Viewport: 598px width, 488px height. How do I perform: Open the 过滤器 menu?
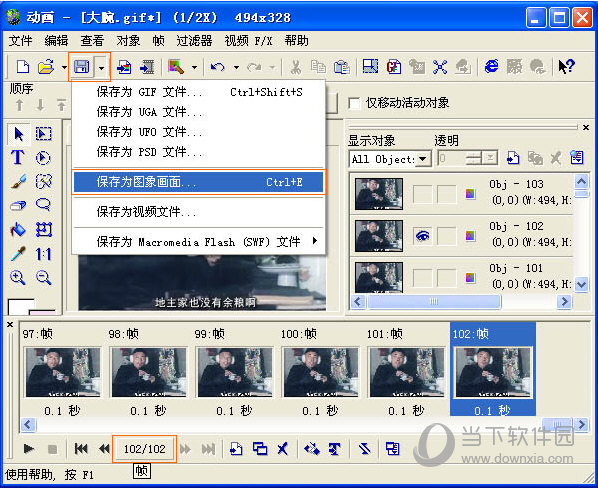tap(194, 40)
